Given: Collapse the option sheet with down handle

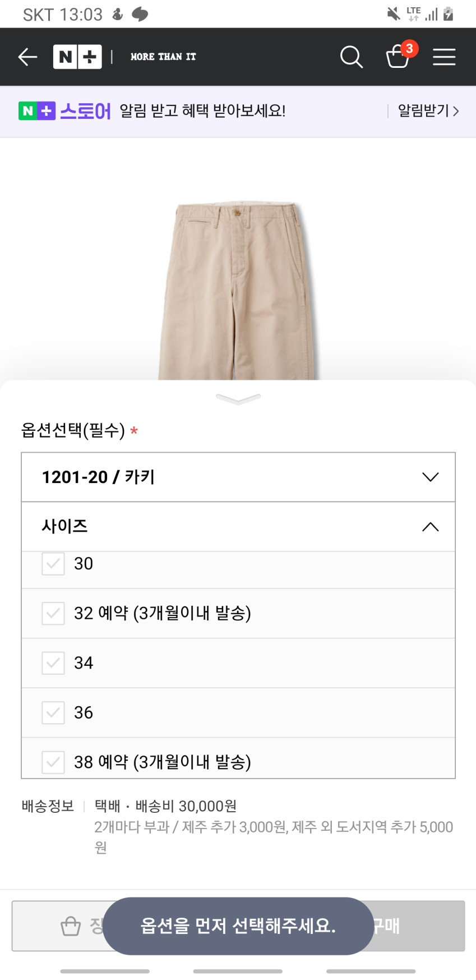Looking at the screenshot, I should 238,399.
